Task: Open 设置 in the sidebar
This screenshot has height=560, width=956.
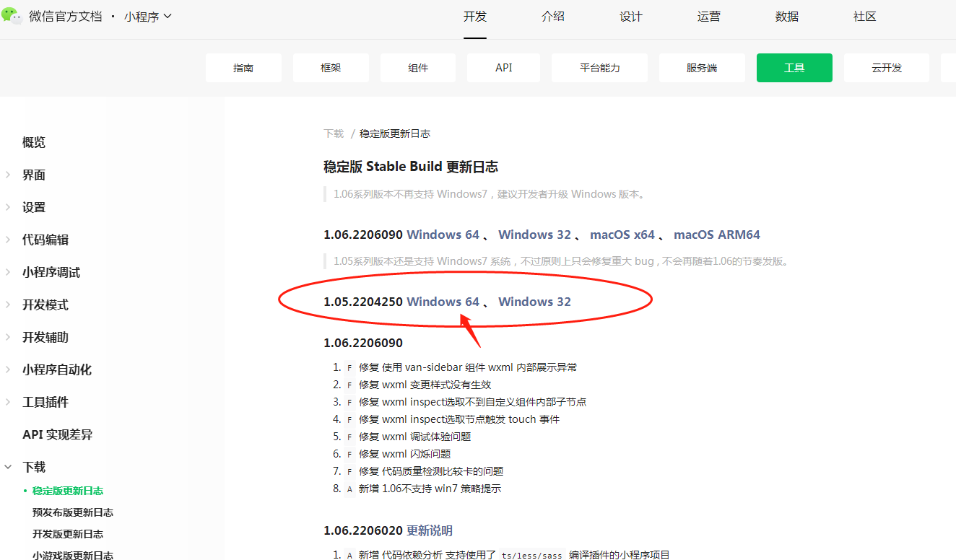Action: pos(34,207)
